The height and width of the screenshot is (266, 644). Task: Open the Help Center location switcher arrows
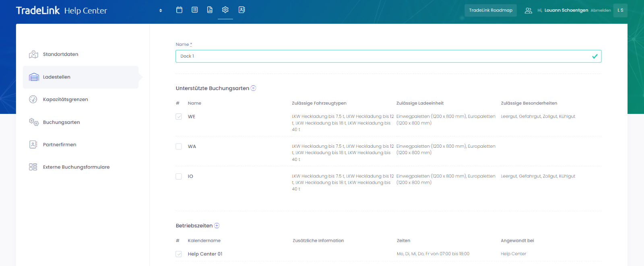[161, 10]
